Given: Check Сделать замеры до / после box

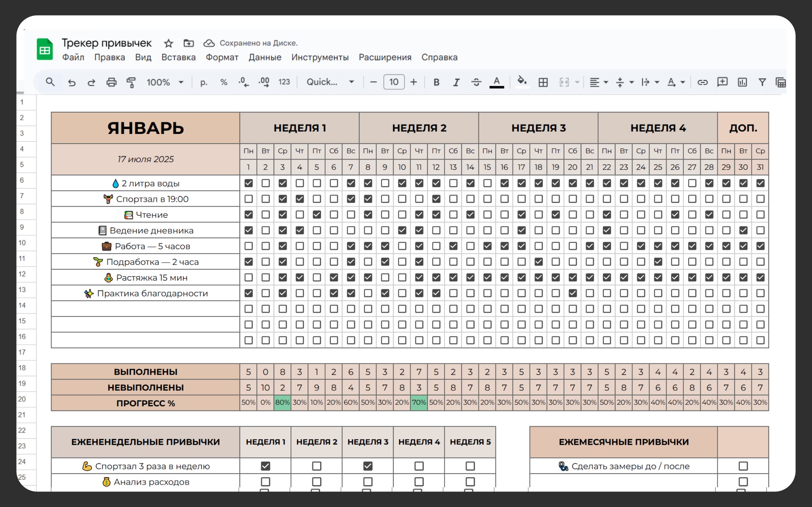Looking at the screenshot, I should [x=743, y=466].
